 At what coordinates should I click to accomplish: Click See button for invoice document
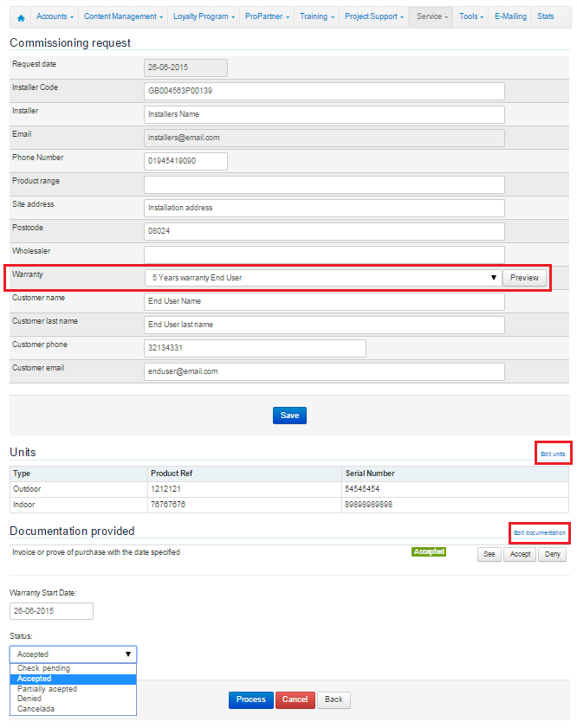[489, 554]
